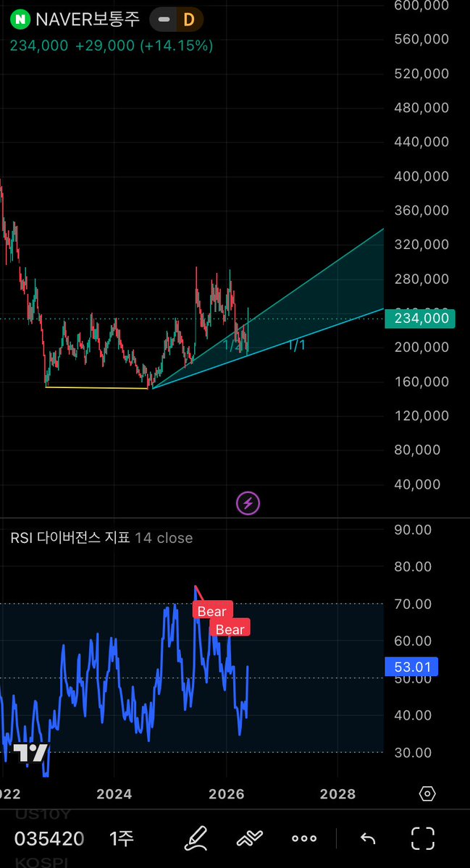Open the drawing pen tool
The width and height of the screenshot is (470, 868).
point(196,838)
